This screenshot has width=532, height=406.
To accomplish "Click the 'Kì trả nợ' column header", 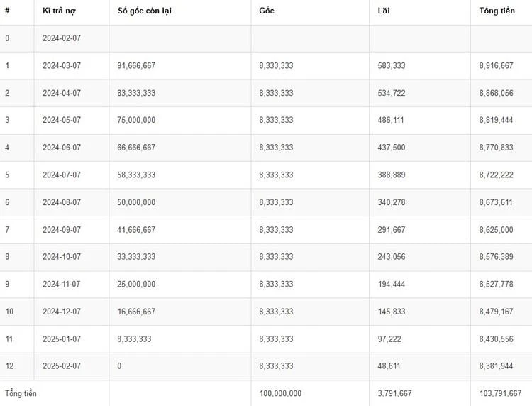I will tap(61, 11).
